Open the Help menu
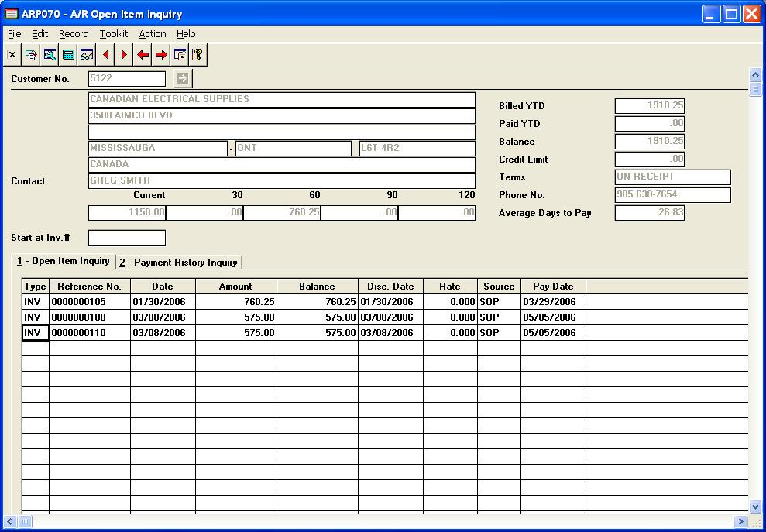The width and height of the screenshot is (766, 532). [x=186, y=34]
